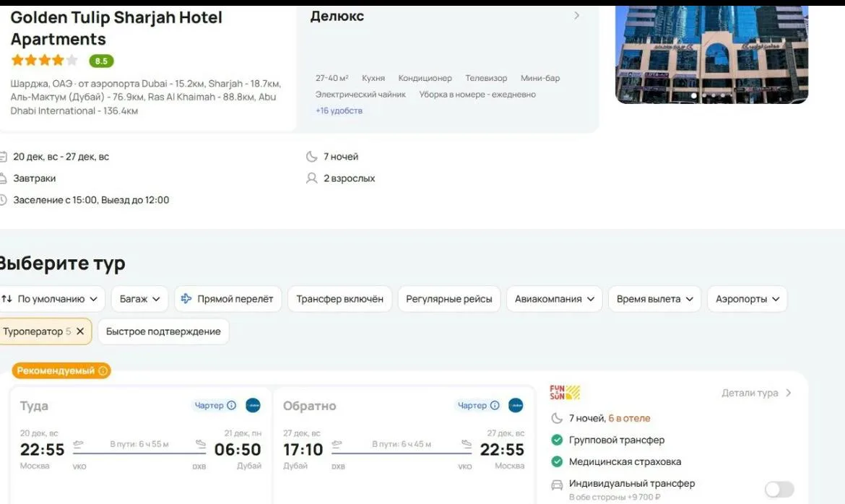Click the hotel star rating
The width and height of the screenshot is (845, 504).
44,61
